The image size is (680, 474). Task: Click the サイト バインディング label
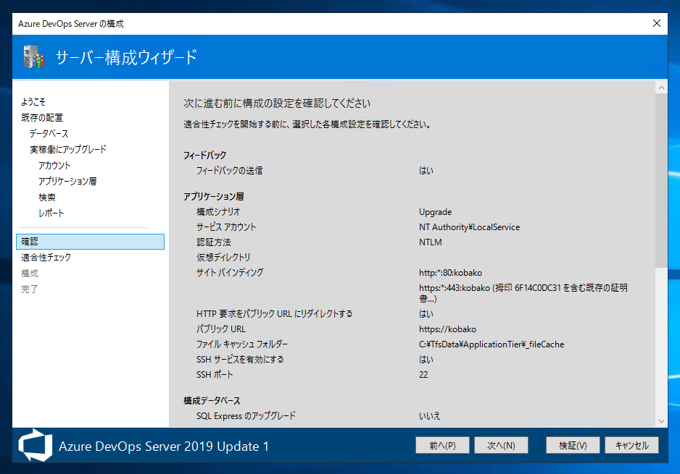(230, 273)
